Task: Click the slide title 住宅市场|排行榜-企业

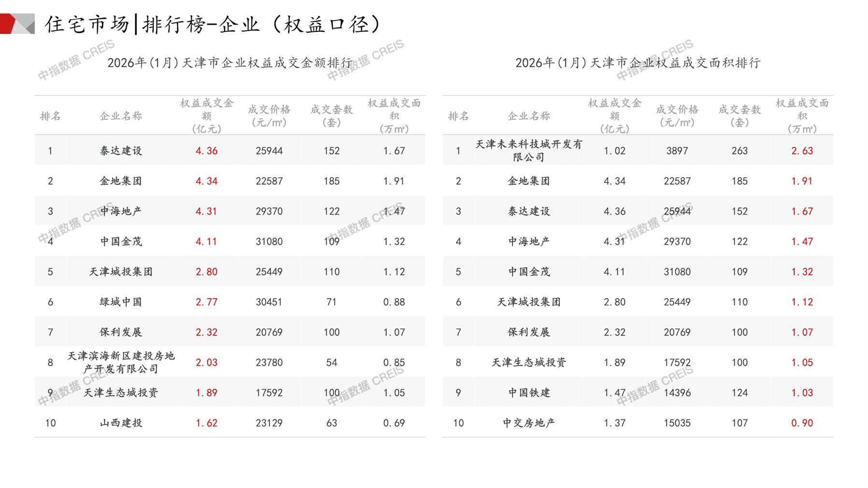Action: click(213, 25)
